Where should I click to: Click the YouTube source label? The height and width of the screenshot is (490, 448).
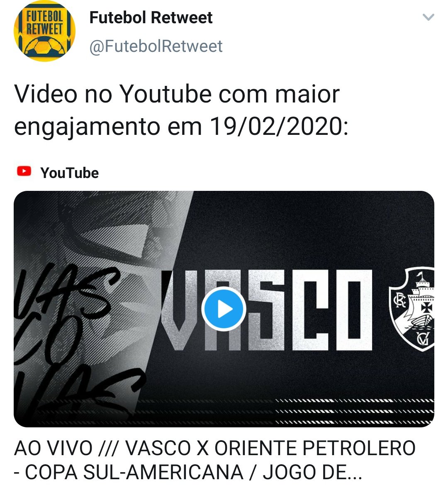[69, 173]
